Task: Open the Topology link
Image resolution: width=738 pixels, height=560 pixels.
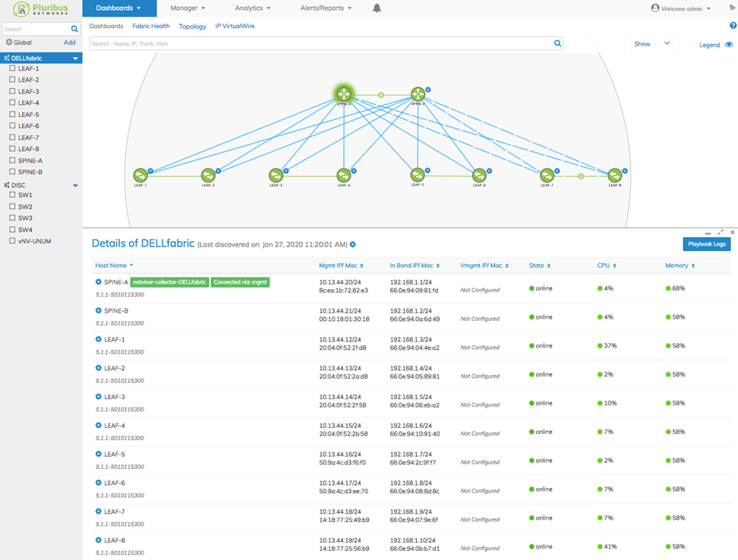Action: click(193, 27)
